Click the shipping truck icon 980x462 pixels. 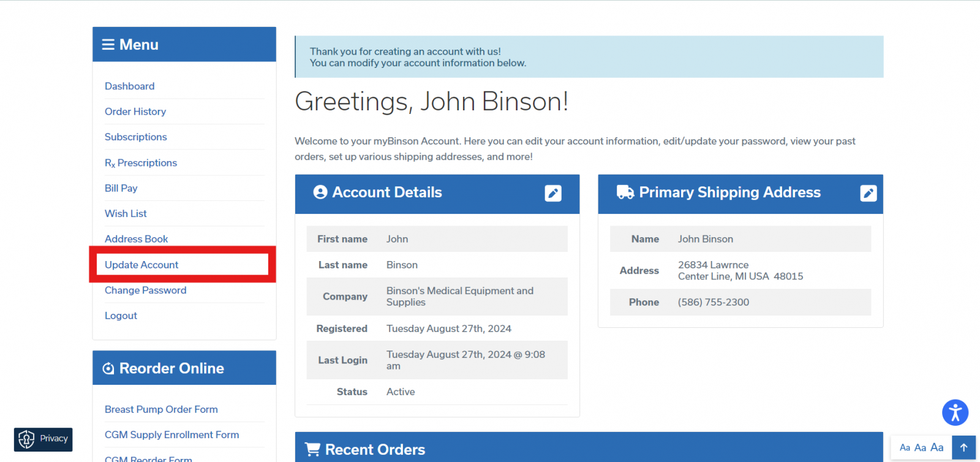(625, 192)
